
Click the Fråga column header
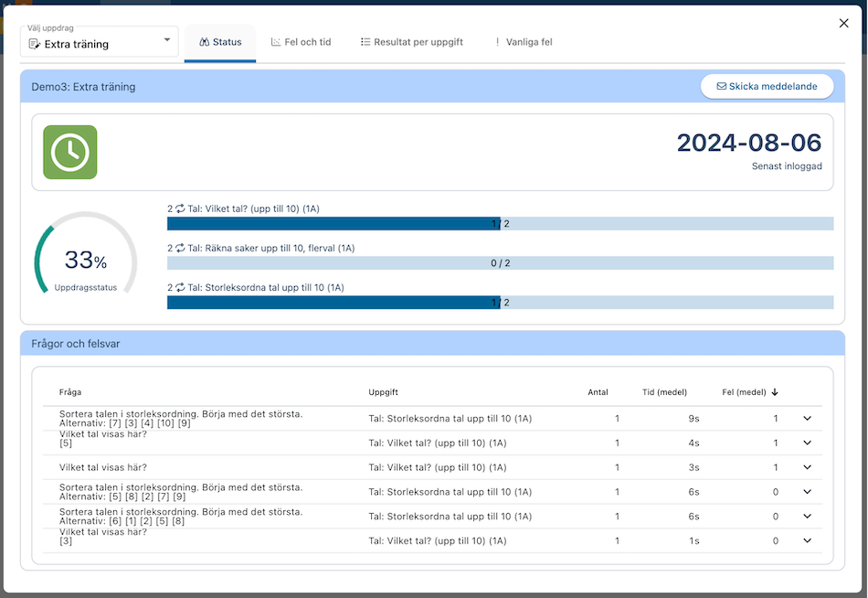pos(70,392)
